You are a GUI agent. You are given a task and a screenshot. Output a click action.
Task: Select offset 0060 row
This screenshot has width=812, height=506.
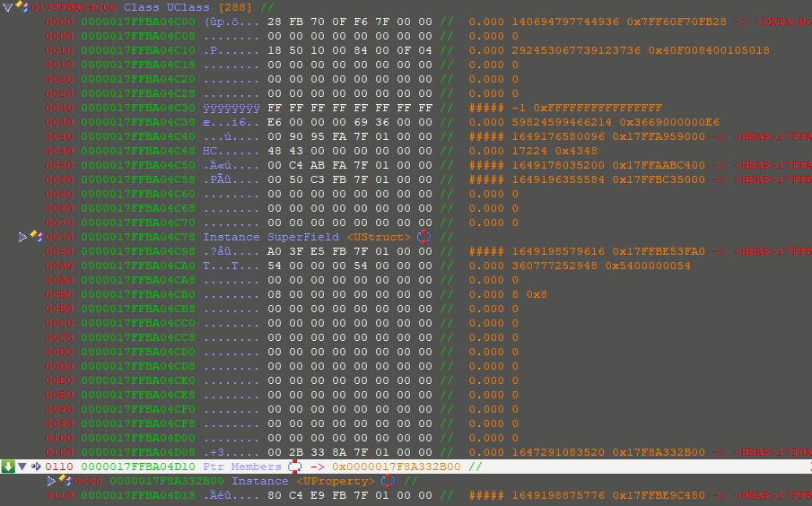click(x=59, y=194)
